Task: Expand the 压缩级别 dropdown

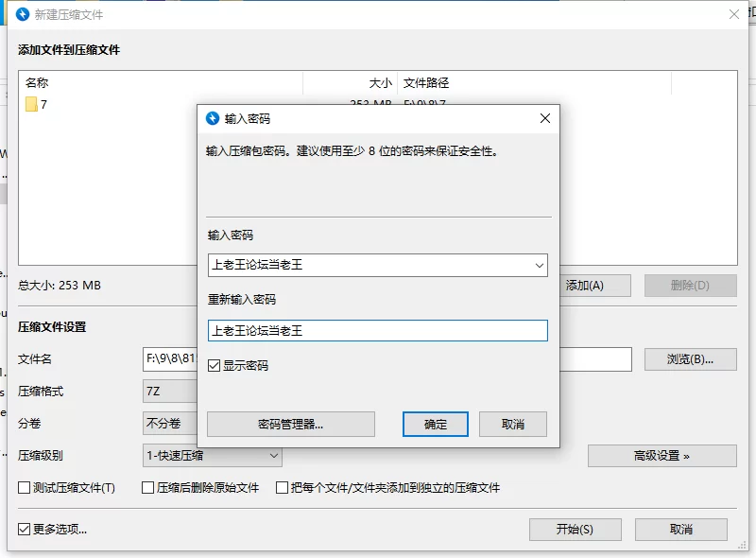Action: (212, 456)
